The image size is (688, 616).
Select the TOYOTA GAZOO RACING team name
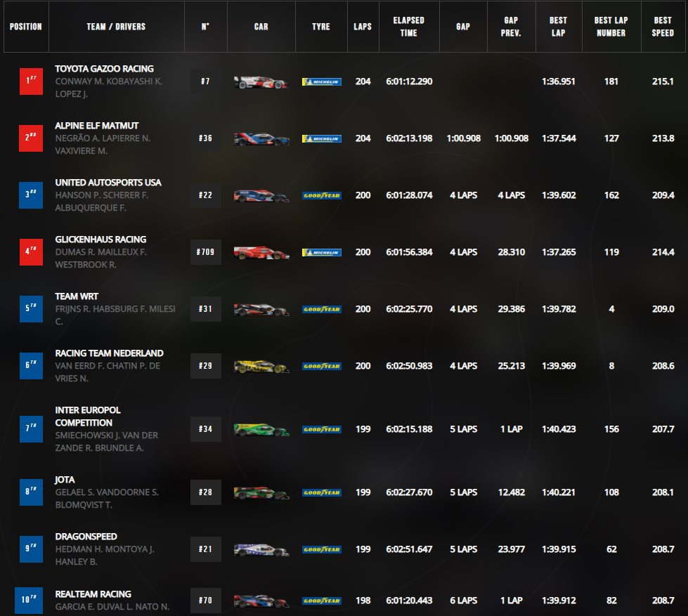point(105,69)
